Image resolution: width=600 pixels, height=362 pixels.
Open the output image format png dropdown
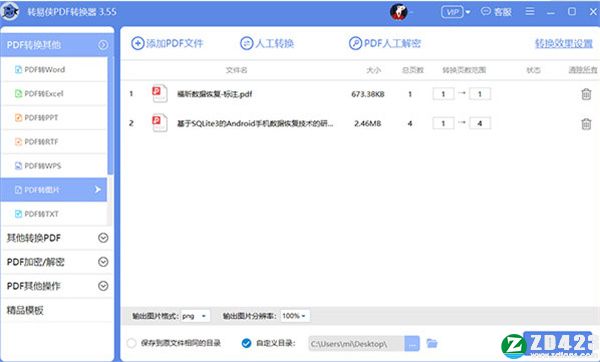195,316
